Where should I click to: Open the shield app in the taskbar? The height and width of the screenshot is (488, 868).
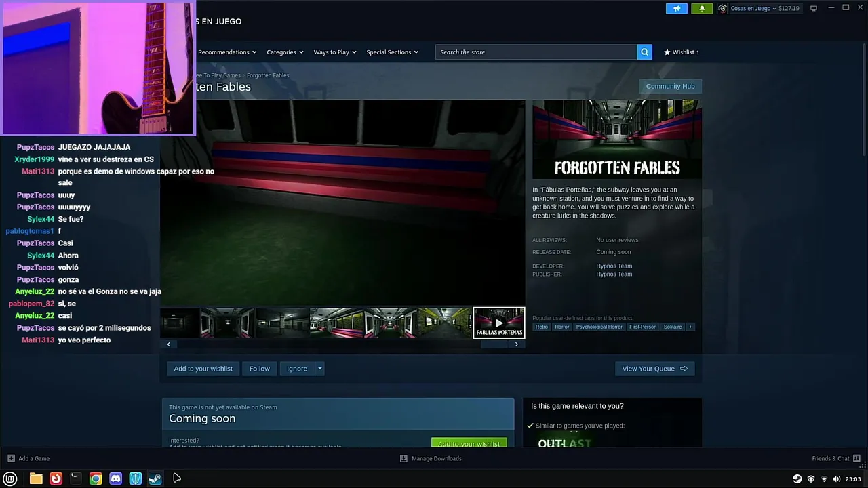[136, 479]
